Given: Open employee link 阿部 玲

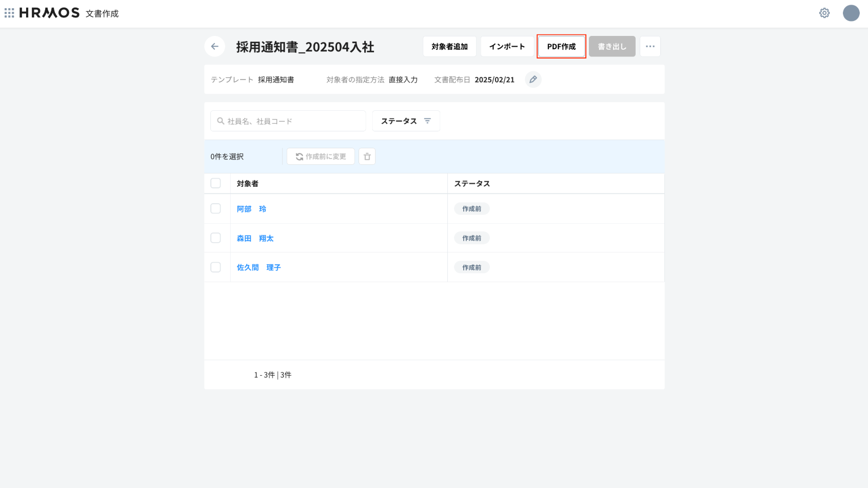Looking at the screenshot, I should pyautogui.click(x=251, y=209).
